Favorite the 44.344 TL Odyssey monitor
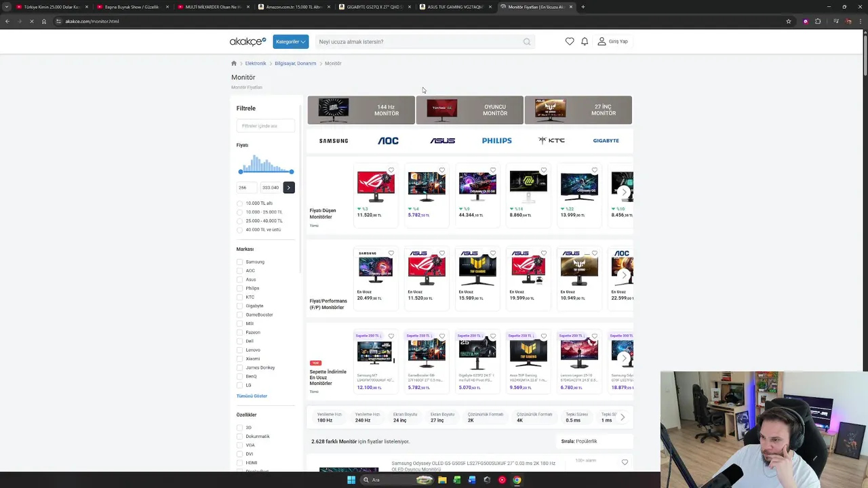This screenshot has height=488, width=868. 493,170
